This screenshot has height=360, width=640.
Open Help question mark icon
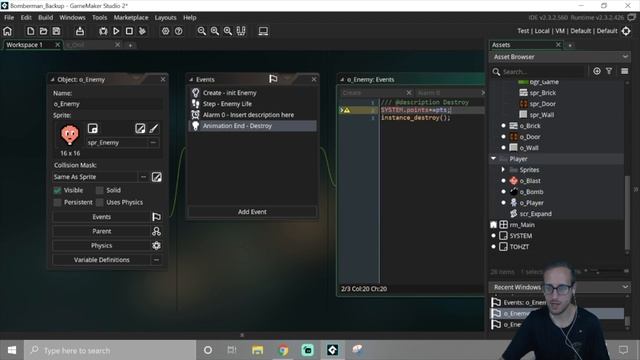point(179,31)
